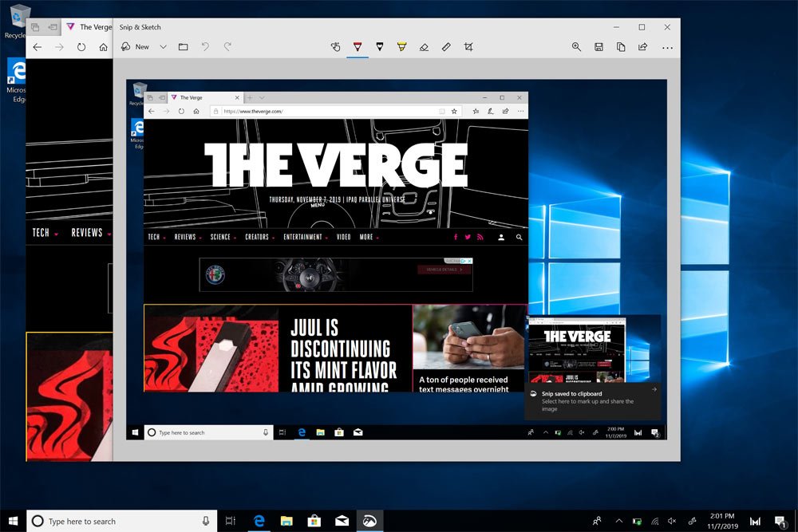The width and height of the screenshot is (798, 532).
Task: Open the Mail app from the taskbar
Action: [342, 521]
